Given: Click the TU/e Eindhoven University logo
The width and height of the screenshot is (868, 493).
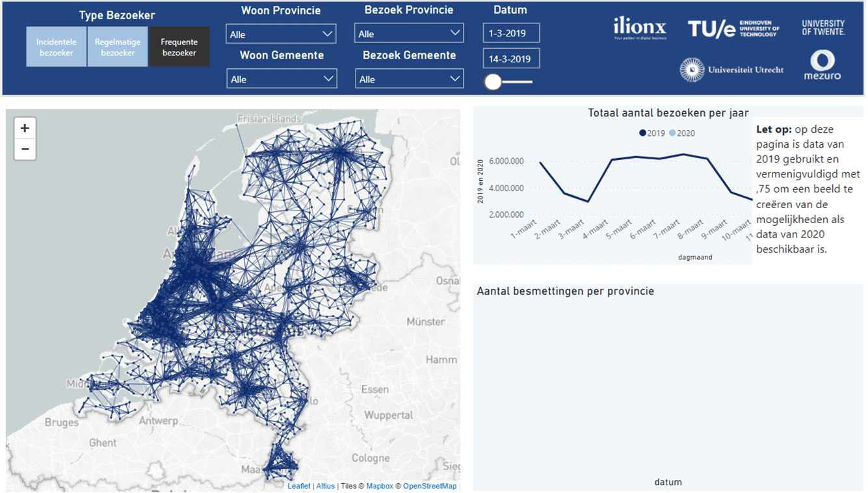Looking at the screenshot, I should pyautogui.click(x=733, y=29).
